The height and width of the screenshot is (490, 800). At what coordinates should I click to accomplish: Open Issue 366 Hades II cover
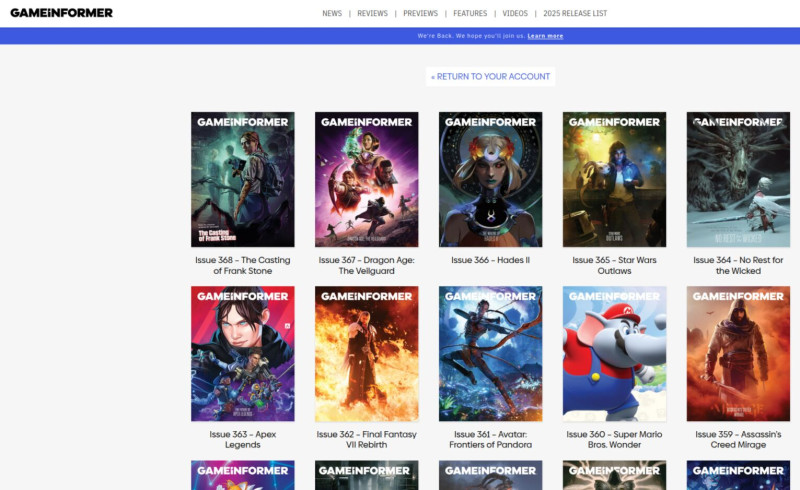click(490, 180)
